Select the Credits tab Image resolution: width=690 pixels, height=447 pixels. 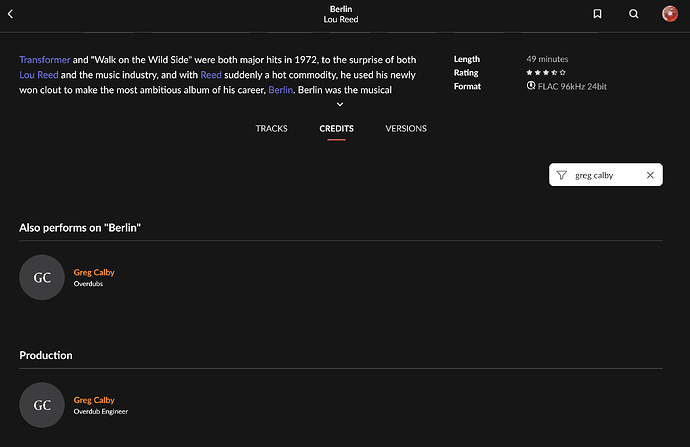click(336, 128)
